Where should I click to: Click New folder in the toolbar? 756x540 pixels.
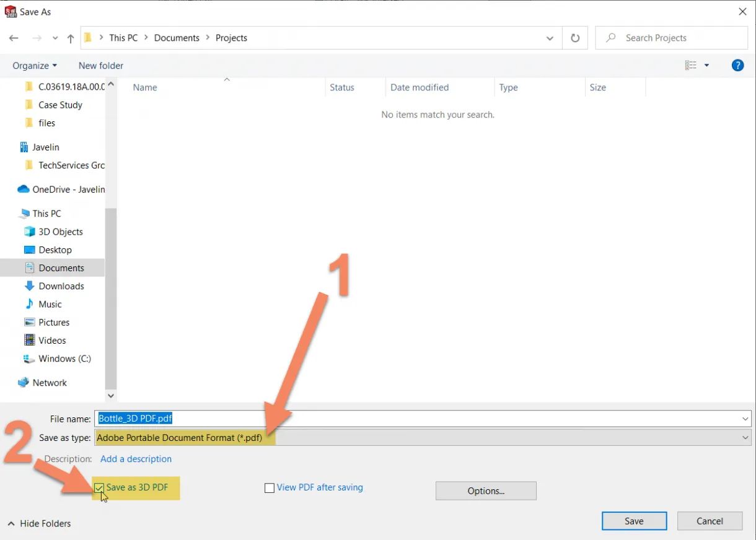pos(100,65)
